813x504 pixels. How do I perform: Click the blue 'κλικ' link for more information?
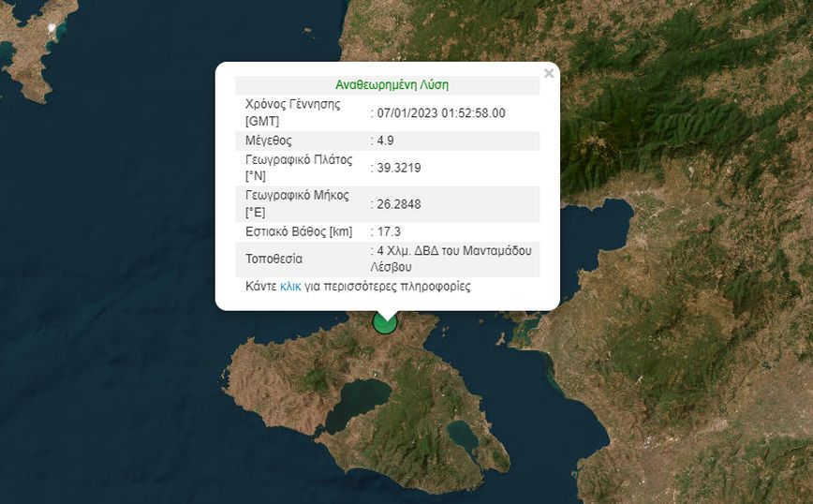coord(290,287)
